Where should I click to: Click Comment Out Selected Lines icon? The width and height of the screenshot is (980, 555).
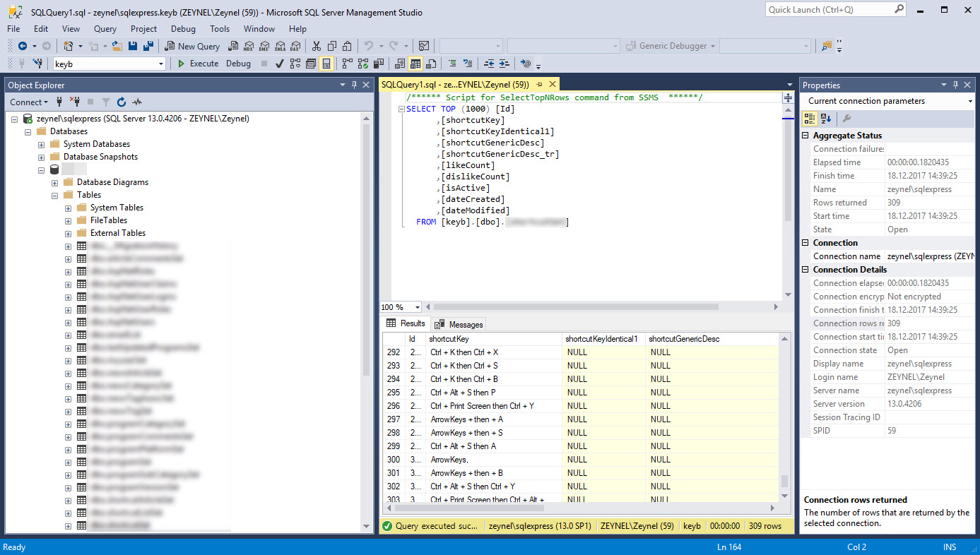(453, 64)
